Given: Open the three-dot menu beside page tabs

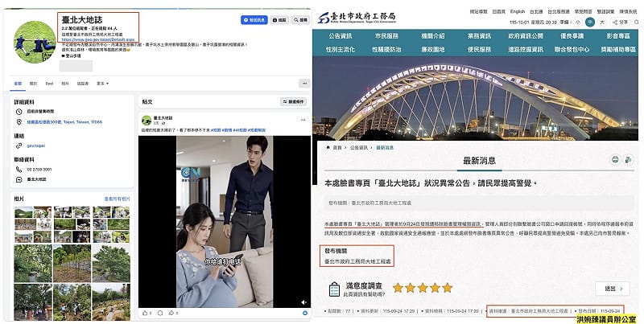Looking at the screenshot, I should tap(304, 84).
